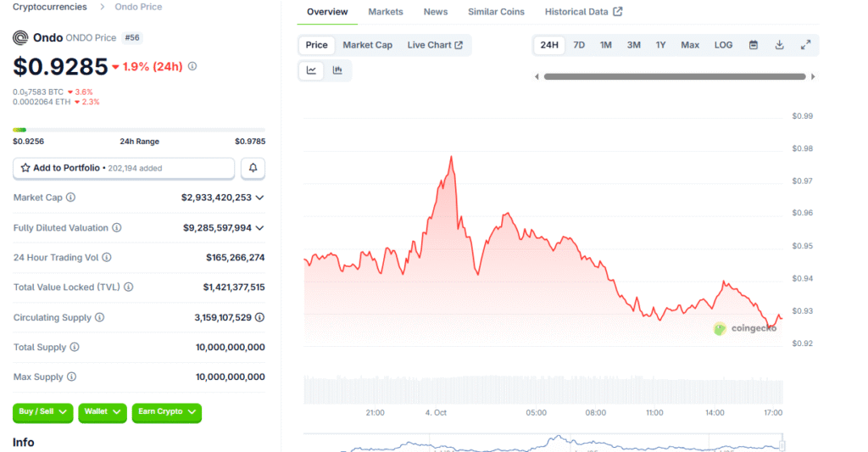
Task: Expand chart to fullscreen
Action: coord(805,45)
